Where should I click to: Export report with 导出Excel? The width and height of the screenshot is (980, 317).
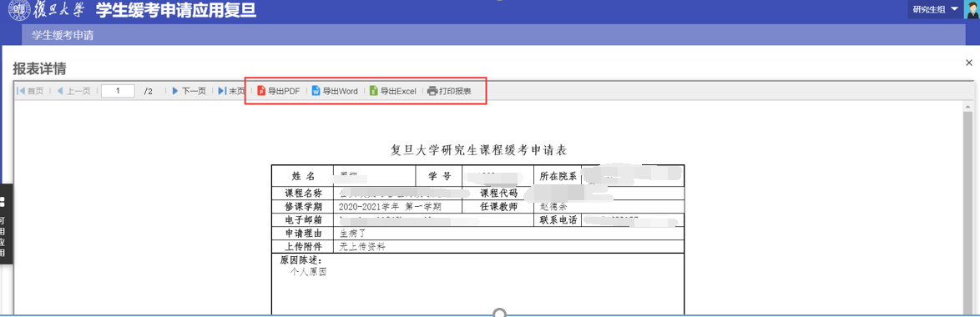tap(392, 91)
